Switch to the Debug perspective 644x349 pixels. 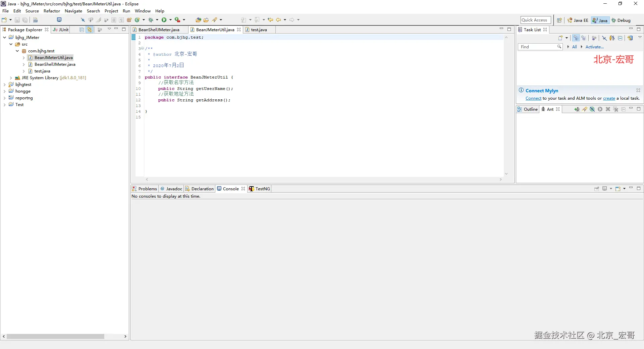point(621,20)
